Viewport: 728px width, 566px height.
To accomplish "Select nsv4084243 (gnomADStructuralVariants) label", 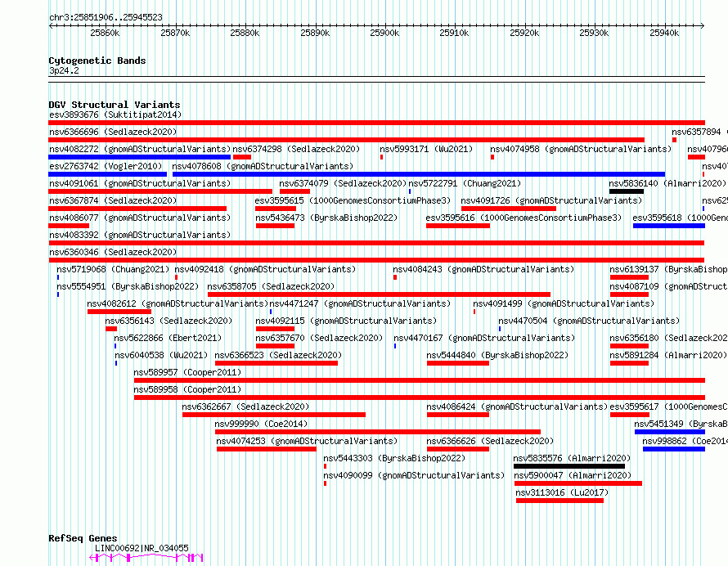I will click(483, 269).
